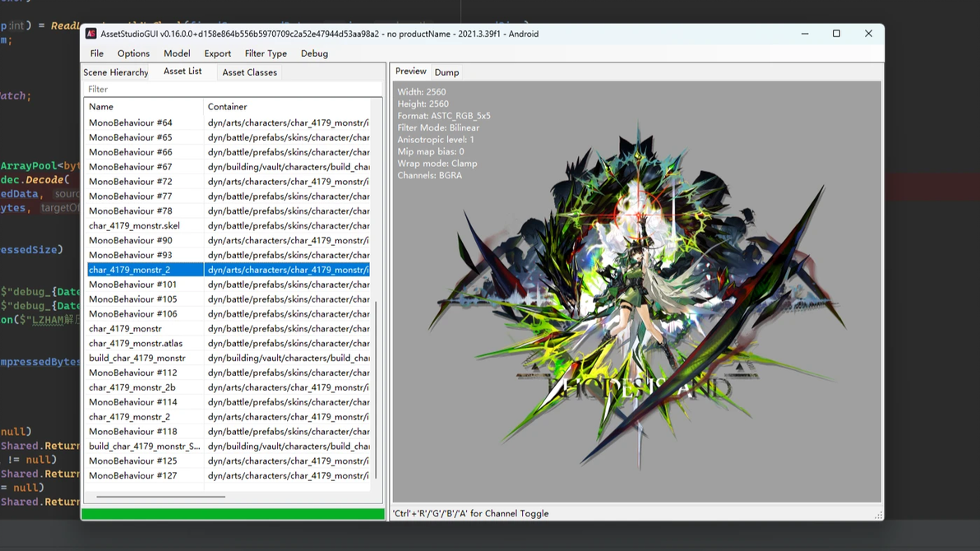980x551 pixels.
Task: Select MonoBehaviour #127 row
Action: (228, 475)
